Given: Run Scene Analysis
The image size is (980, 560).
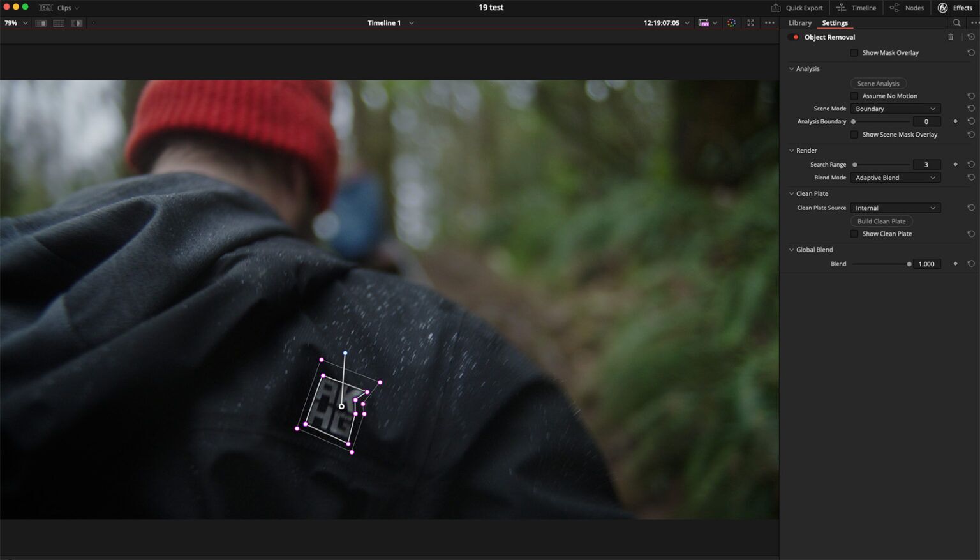Looking at the screenshot, I should (x=878, y=83).
